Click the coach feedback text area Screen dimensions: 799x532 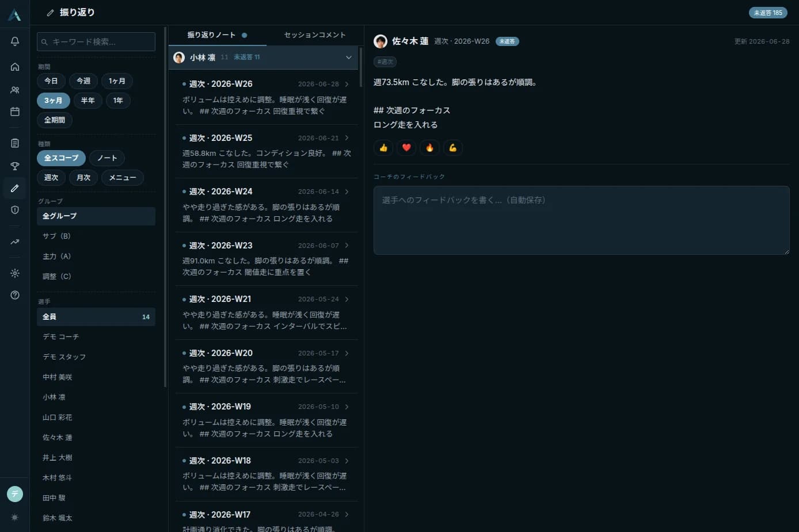click(x=581, y=220)
